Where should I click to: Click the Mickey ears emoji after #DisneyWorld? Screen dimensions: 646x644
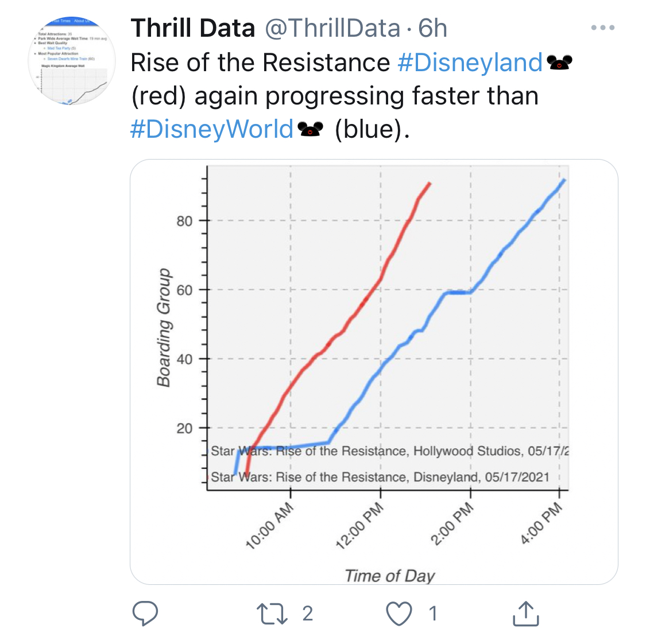pos(311,130)
